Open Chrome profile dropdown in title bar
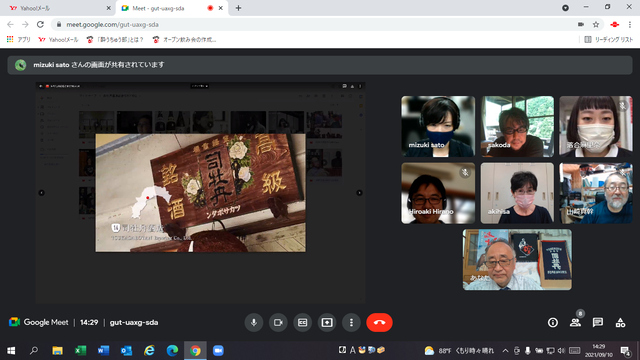Screen dimensions: 640x360 (x=565, y=8)
